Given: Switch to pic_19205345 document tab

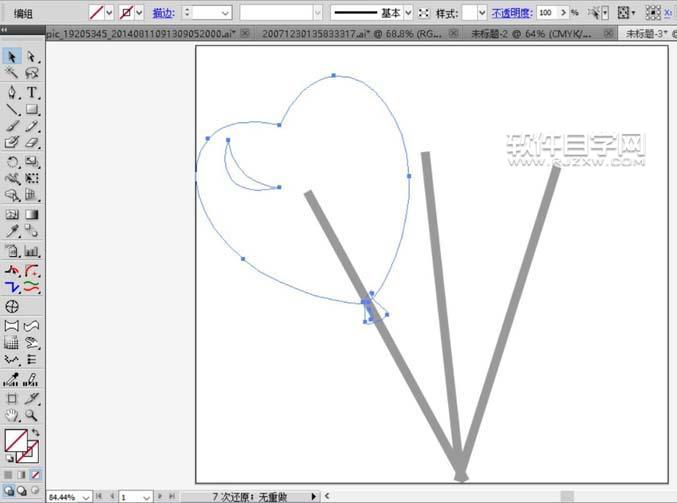Looking at the screenshot, I should (140, 33).
